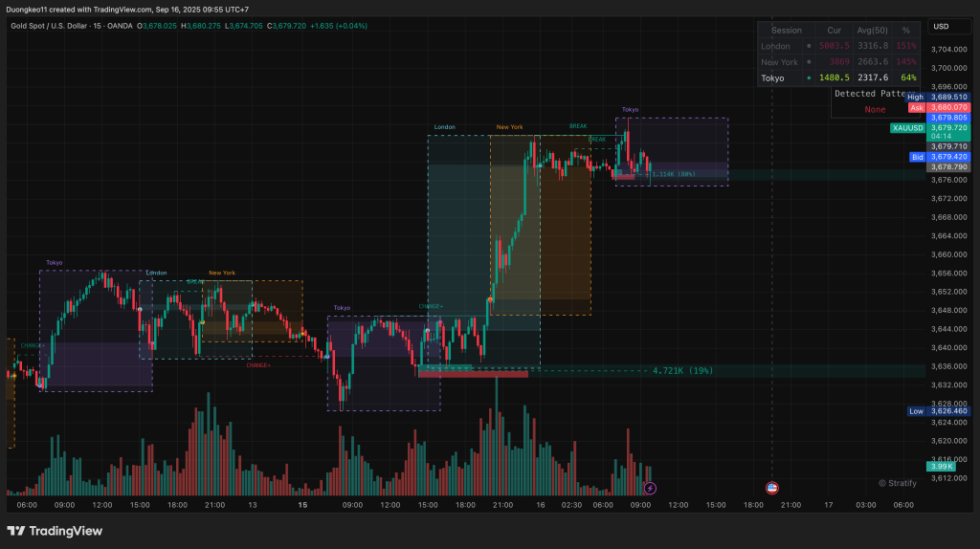Click the red zone bar beside the 4.721K level

473,373
